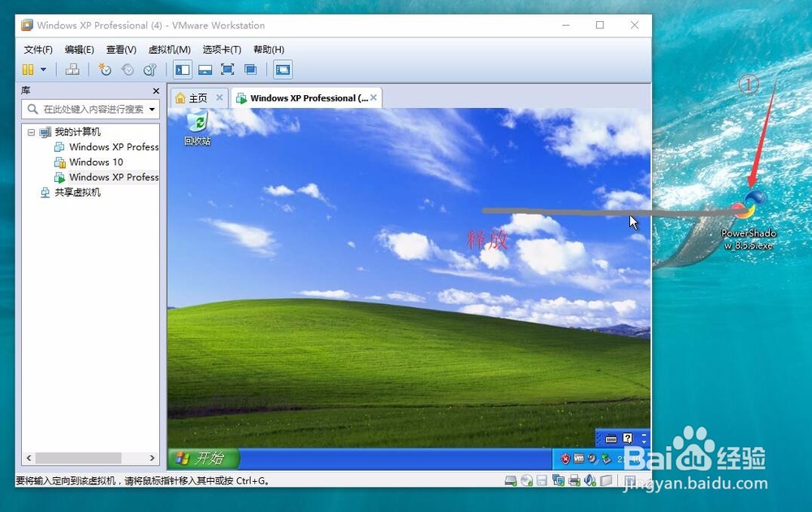Open the 编辑(E) menu
This screenshot has width=812, height=512.
[x=80, y=50]
